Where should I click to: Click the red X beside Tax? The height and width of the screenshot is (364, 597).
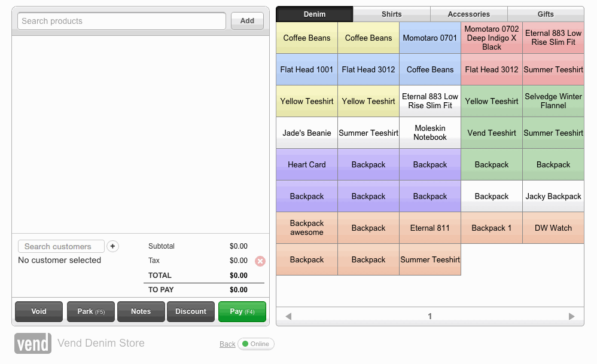click(x=260, y=261)
